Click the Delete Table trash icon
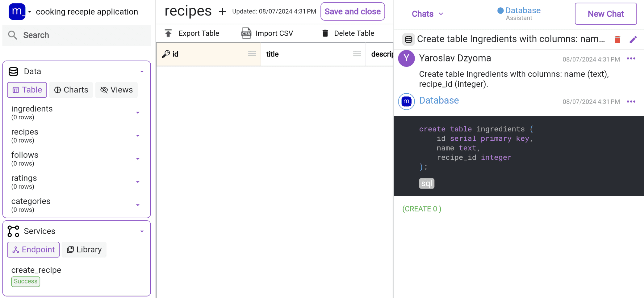The image size is (644, 298). 325,33
